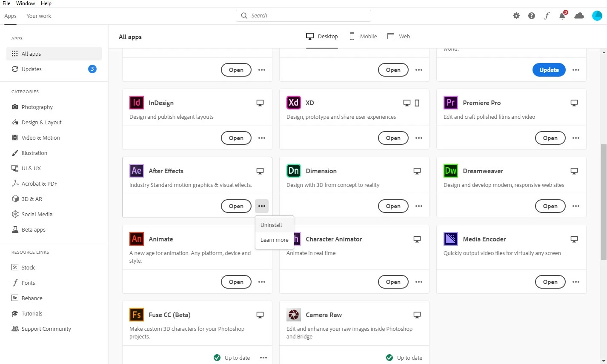
Task: Open more options for Fuse CC (Beta)
Action: tap(263, 358)
